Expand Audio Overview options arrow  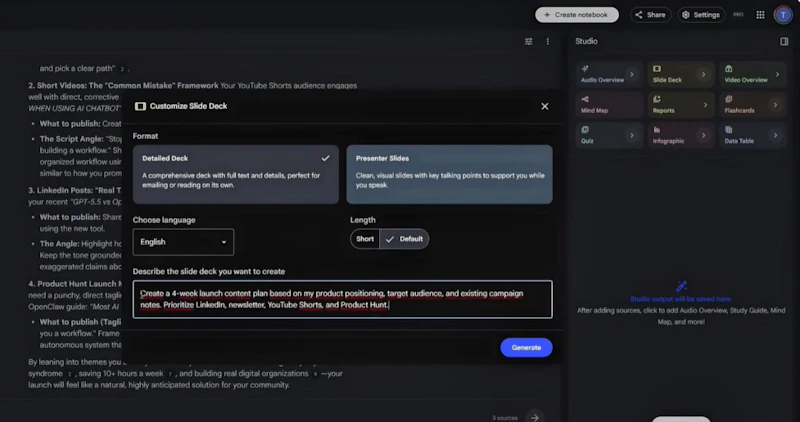(632, 75)
